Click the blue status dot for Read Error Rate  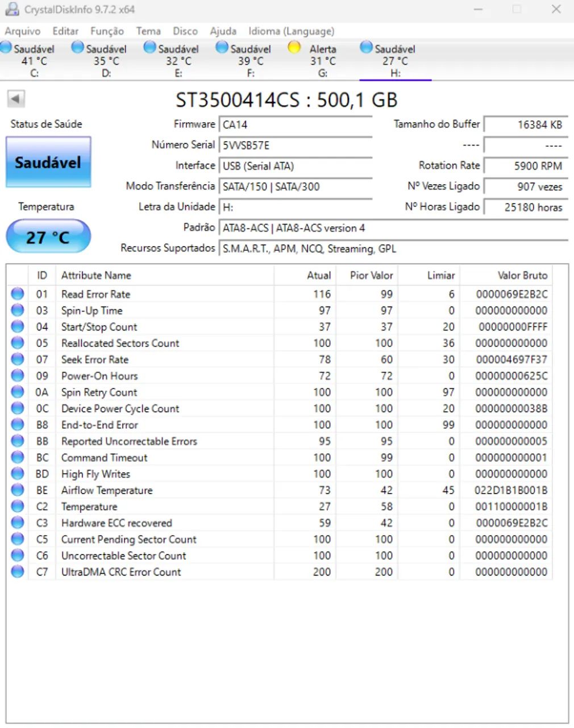coord(17,293)
